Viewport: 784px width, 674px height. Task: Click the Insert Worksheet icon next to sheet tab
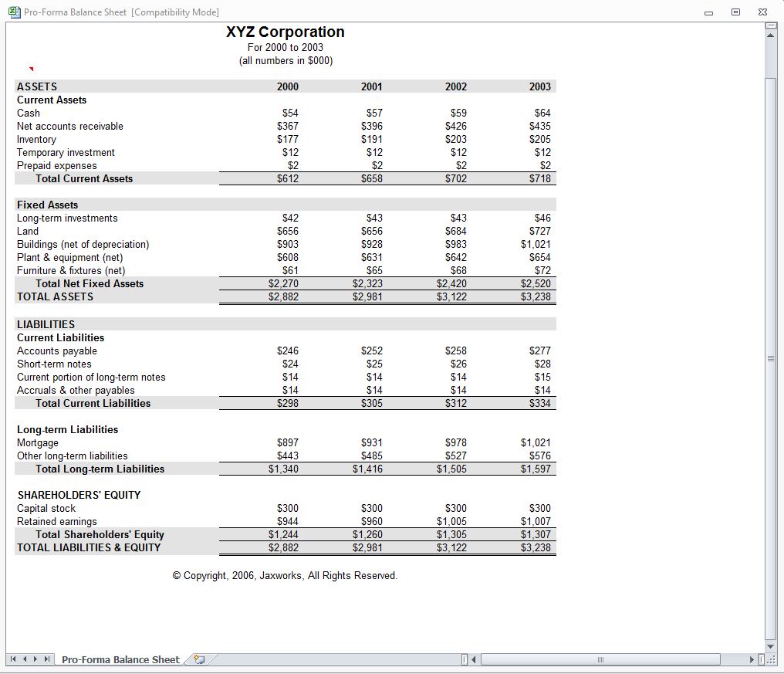click(x=198, y=660)
